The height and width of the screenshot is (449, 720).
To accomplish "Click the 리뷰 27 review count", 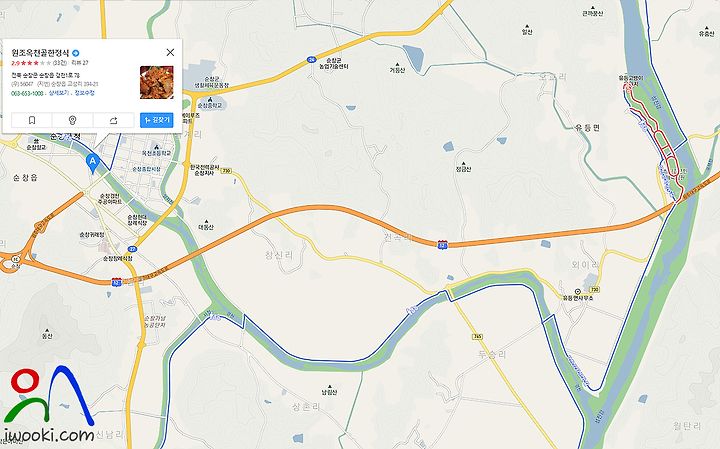I will 79,63.
